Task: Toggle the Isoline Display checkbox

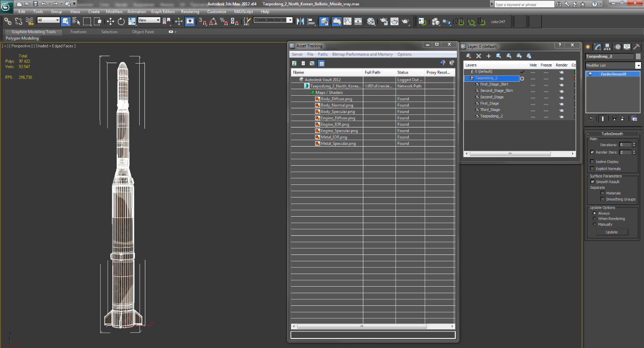Action: (592, 161)
